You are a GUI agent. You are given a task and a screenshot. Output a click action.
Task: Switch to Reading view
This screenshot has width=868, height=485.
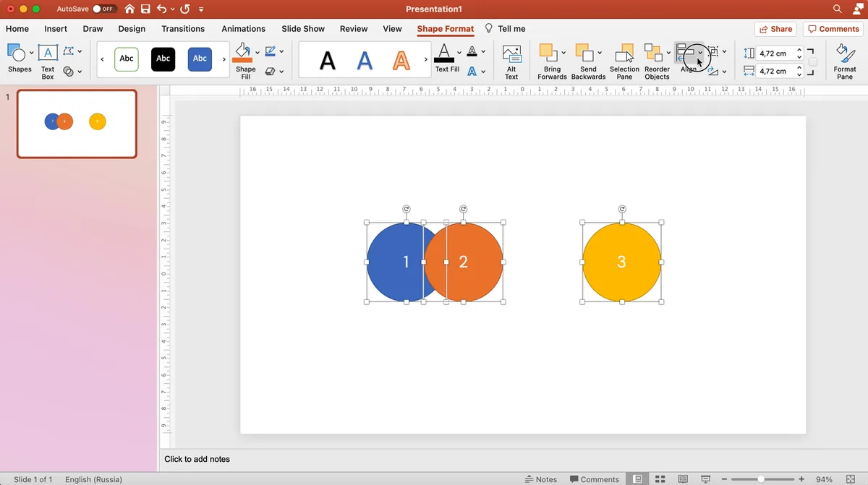click(x=683, y=479)
